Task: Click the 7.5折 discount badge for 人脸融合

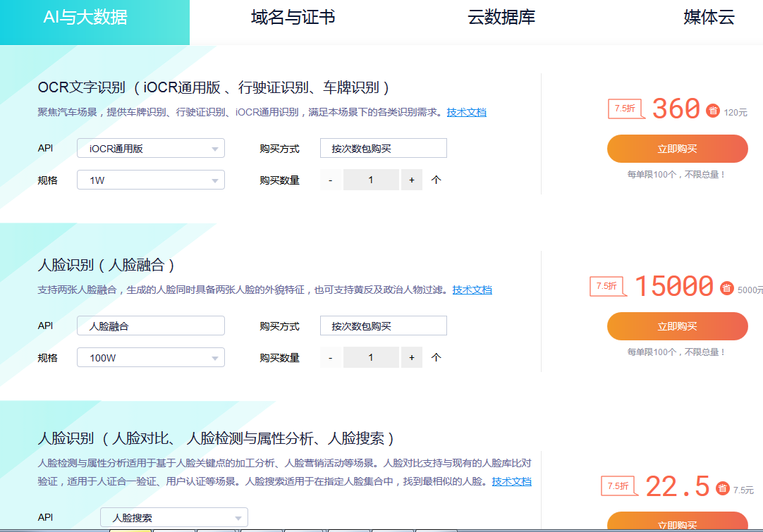Action: (x=607, y=286)
